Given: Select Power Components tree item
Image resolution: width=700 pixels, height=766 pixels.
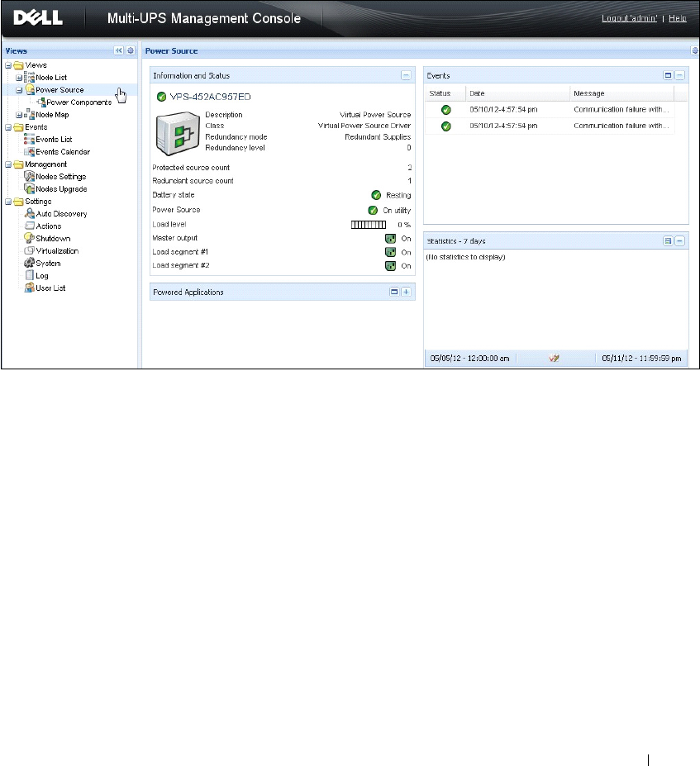Looking at the screenshot, I should pyautogui.click(x=79, y=102).
